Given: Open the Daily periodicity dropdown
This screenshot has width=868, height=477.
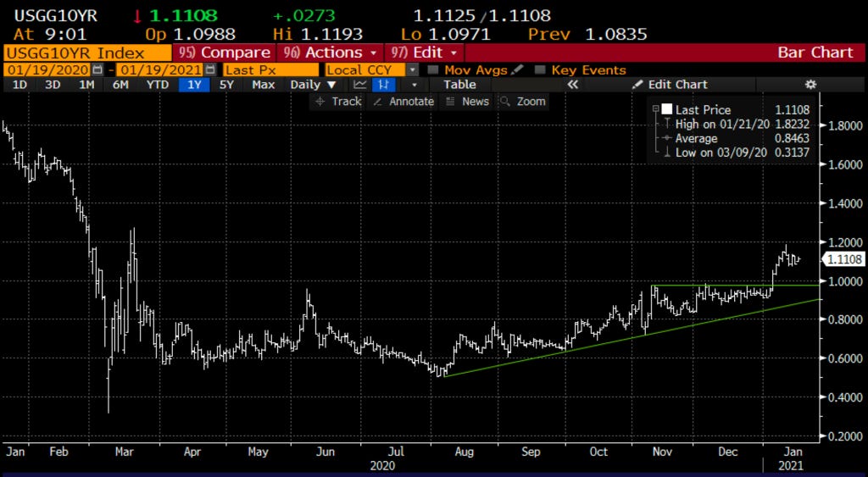Looking at the screenshot, I should 314,85.
